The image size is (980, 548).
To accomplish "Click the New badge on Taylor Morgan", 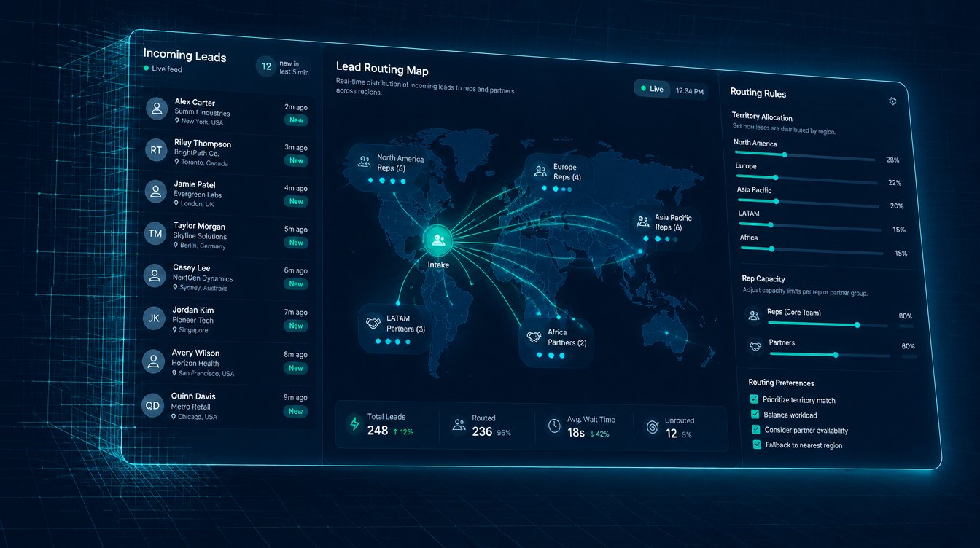I will click(x=296, y=243).
